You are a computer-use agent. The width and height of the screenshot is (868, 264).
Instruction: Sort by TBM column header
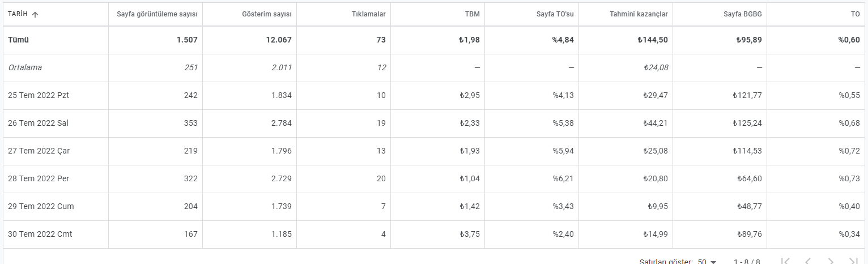(473, 14)
